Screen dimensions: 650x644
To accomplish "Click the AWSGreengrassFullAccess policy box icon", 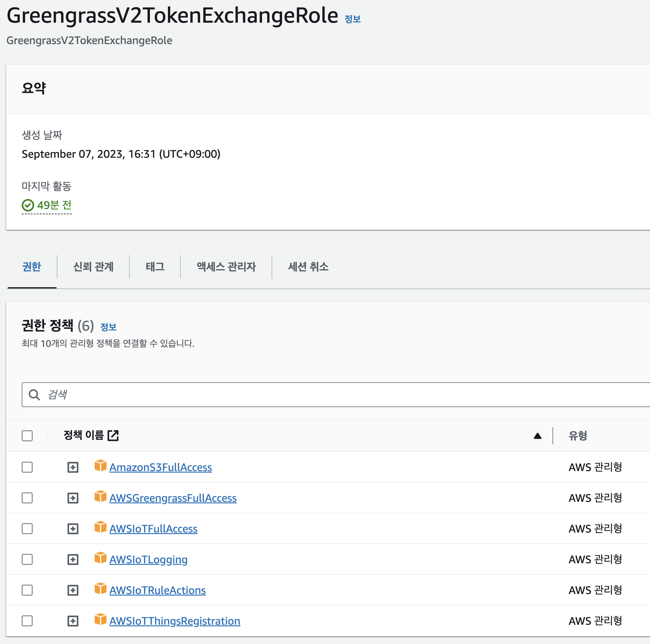I will pyautogui.click(x=100, y=496).
